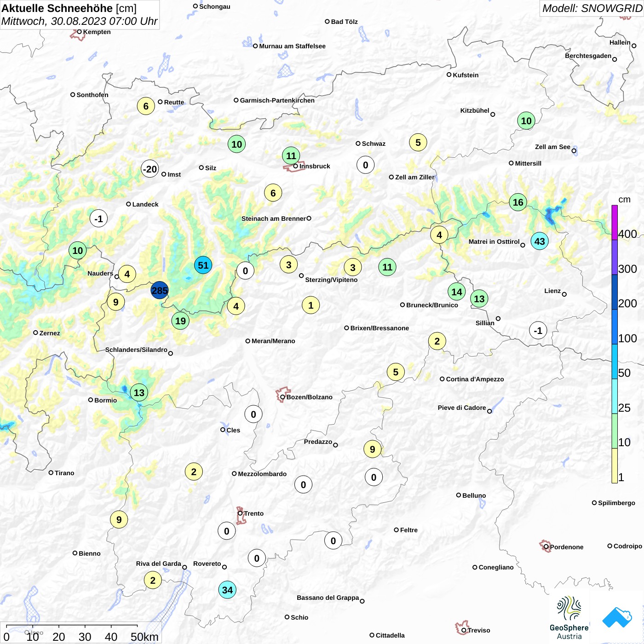
Task: Pick the sky blue 50–100 cm legend color
Action: [615, 362]
